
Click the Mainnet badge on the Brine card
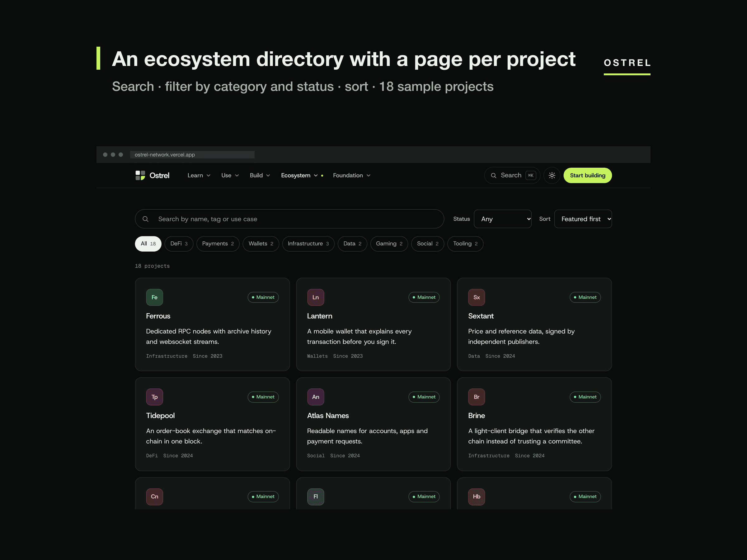click(585, 397)
